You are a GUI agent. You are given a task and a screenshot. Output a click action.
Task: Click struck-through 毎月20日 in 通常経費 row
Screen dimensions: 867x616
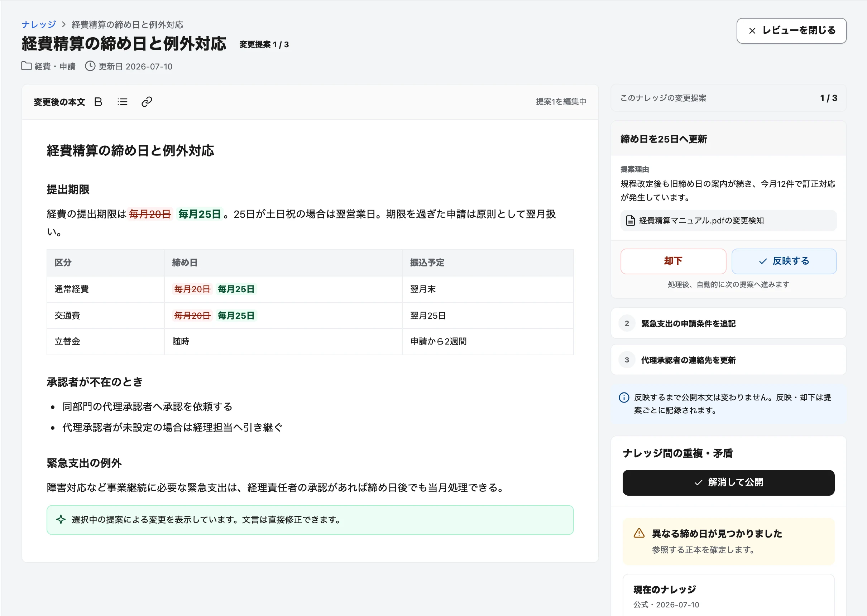[192, 289]
